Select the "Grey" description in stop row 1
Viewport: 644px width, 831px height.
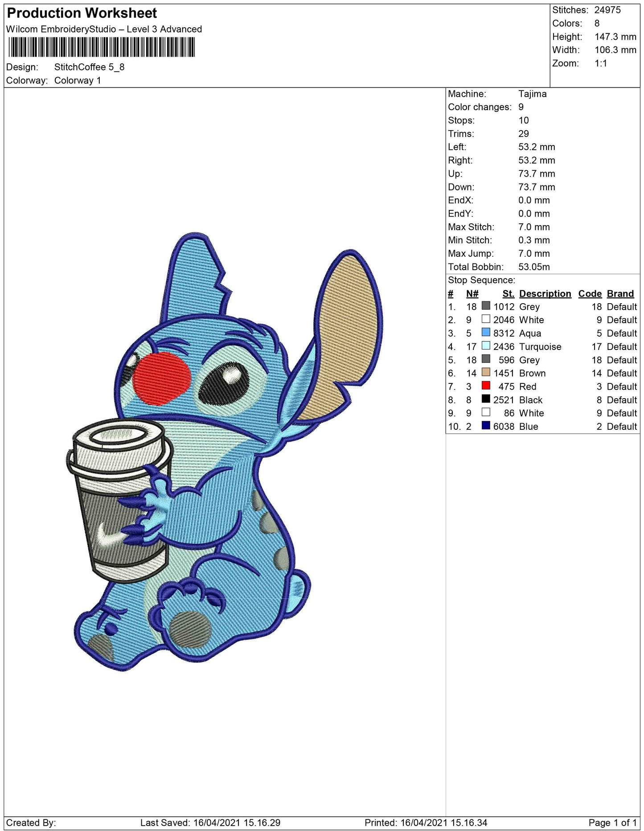tap(529, 307)
